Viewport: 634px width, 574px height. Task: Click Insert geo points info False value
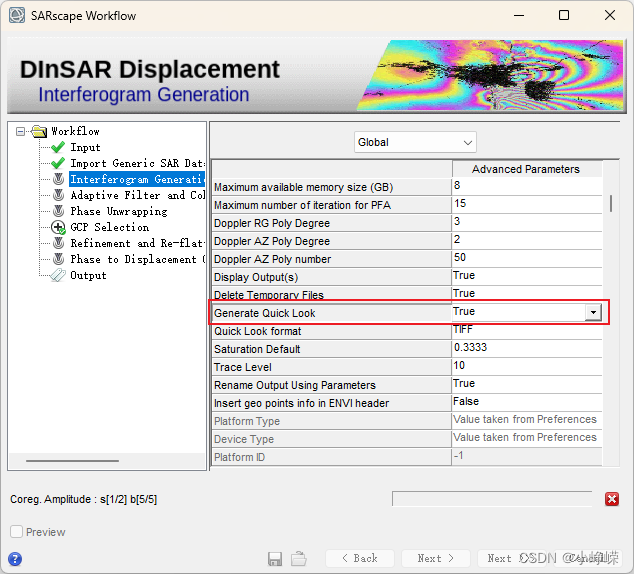click(x=526, y=402)
